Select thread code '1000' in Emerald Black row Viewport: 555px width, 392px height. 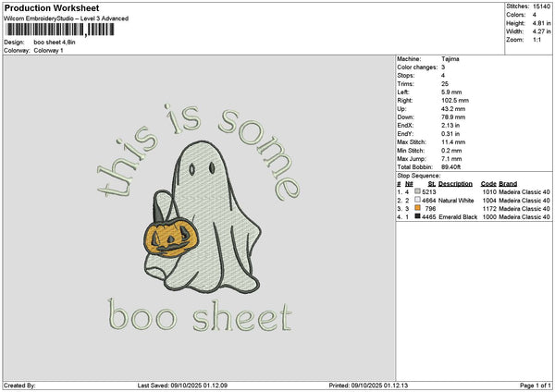tap(489, 216)
